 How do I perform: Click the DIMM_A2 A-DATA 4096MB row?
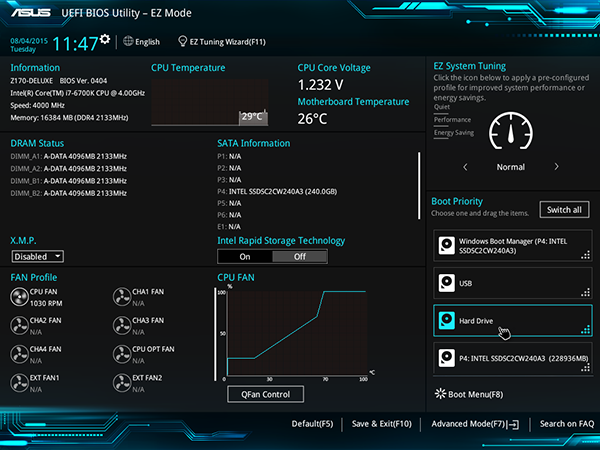[x=68, y=168]
